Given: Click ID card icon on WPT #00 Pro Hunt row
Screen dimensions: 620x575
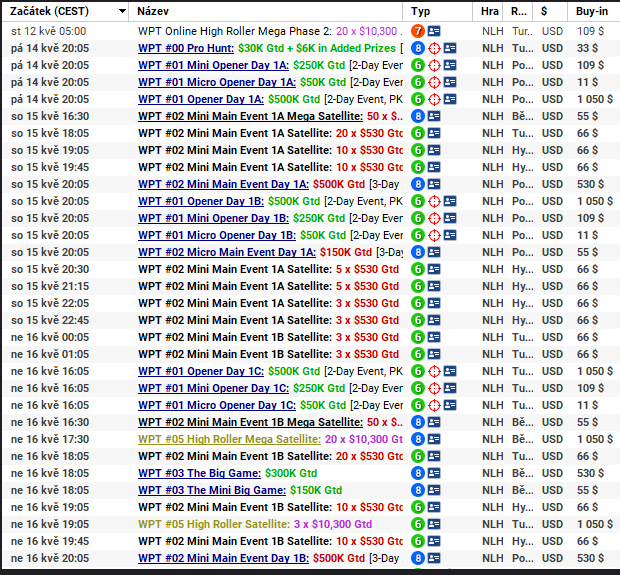Looking at the screenshot, I should [450, 48].
